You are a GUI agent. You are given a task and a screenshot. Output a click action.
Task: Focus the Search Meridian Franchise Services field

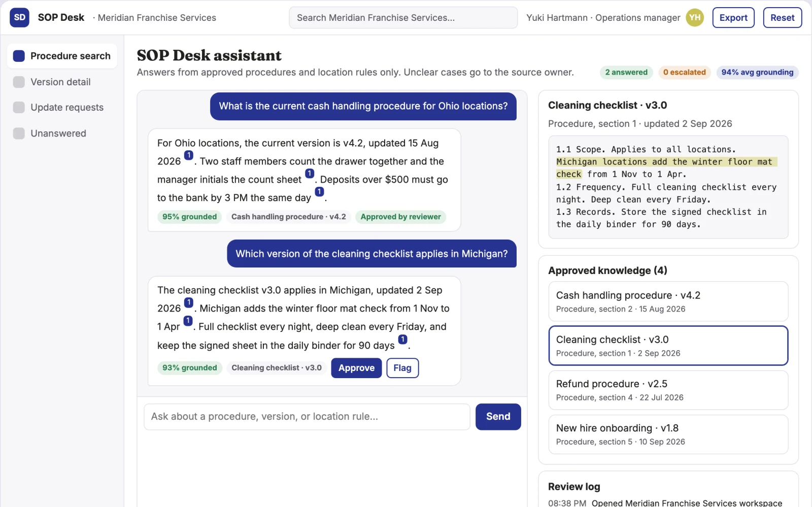coord(403,18)
